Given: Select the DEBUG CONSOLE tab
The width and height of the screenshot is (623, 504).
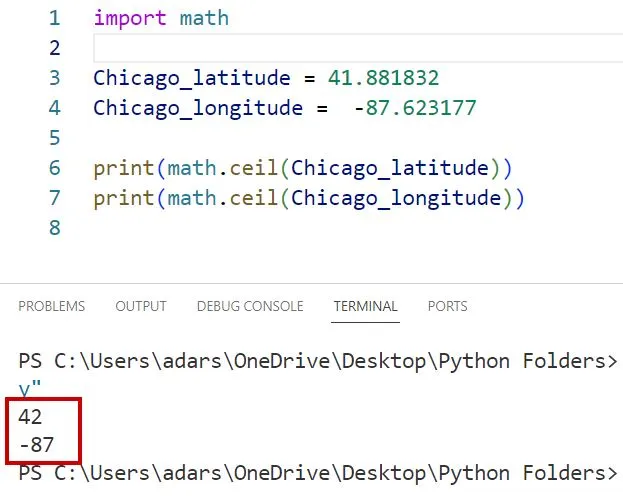Looking at the screenshot, I should (250, 306).
